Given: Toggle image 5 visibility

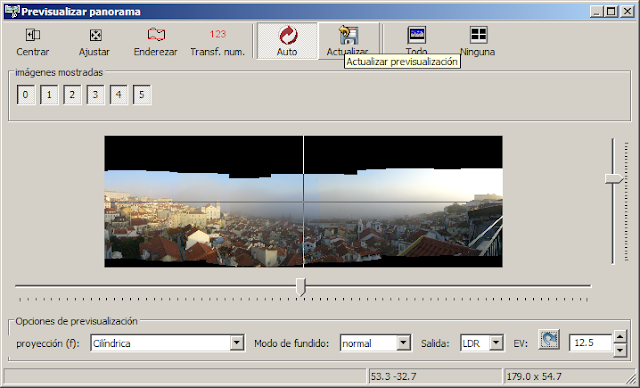Looking at the screenshot, I should [x=142, y=95].
